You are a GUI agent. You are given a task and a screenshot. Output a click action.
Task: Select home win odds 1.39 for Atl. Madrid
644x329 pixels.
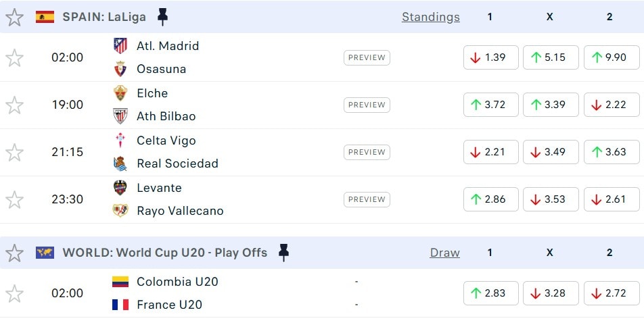point(490,57)
